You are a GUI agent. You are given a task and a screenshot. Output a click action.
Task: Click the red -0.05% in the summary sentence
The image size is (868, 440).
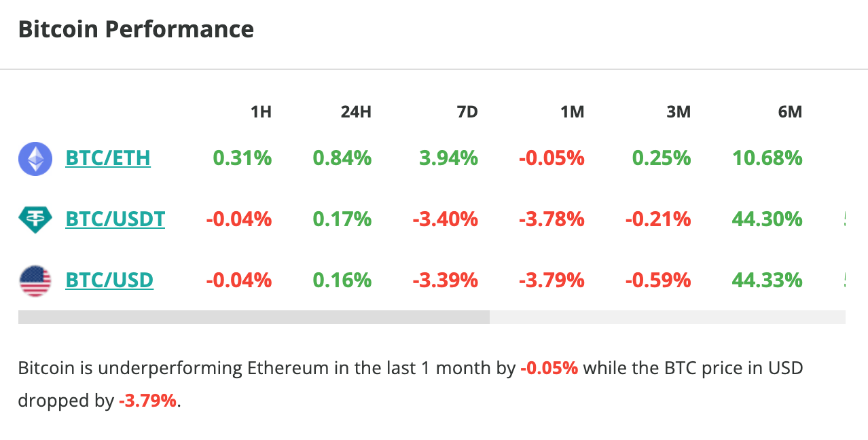549,369
